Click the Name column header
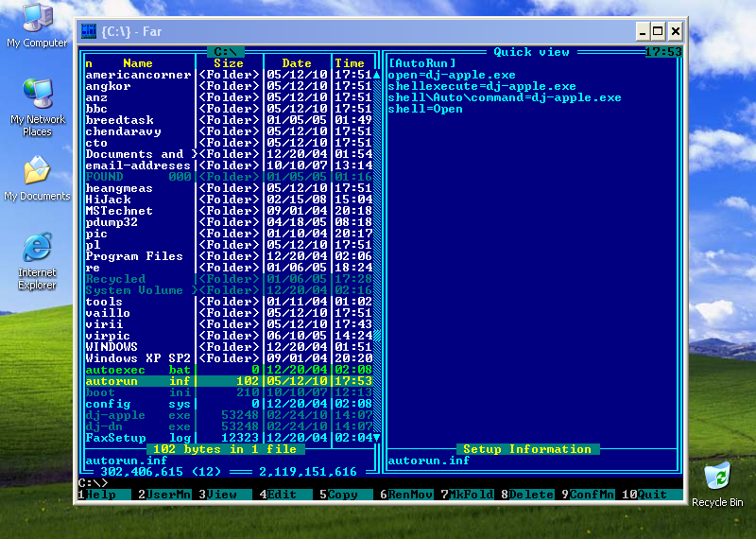 click(138, 63)
